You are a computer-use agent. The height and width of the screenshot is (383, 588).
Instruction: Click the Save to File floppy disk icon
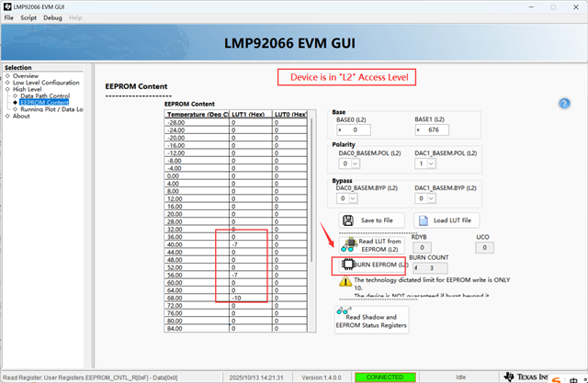348,220
